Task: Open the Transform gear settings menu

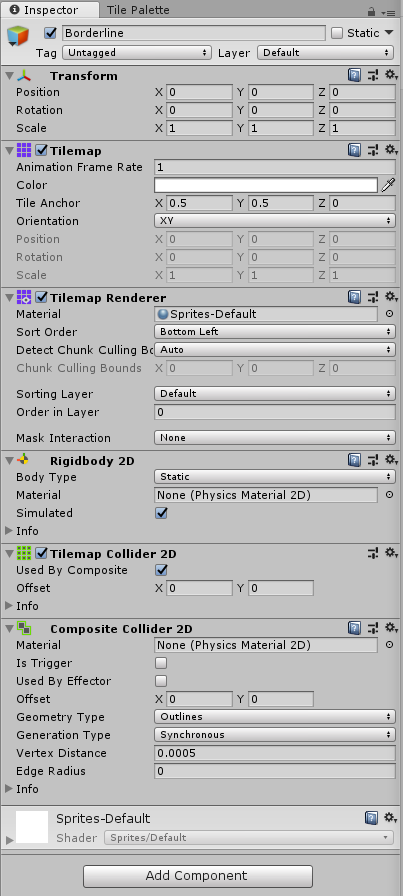Action: point(390,75)
